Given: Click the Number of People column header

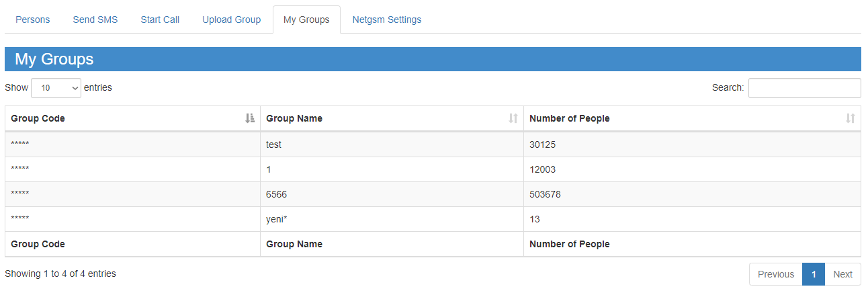Looking at the screenshot, I should click(570, 118).
